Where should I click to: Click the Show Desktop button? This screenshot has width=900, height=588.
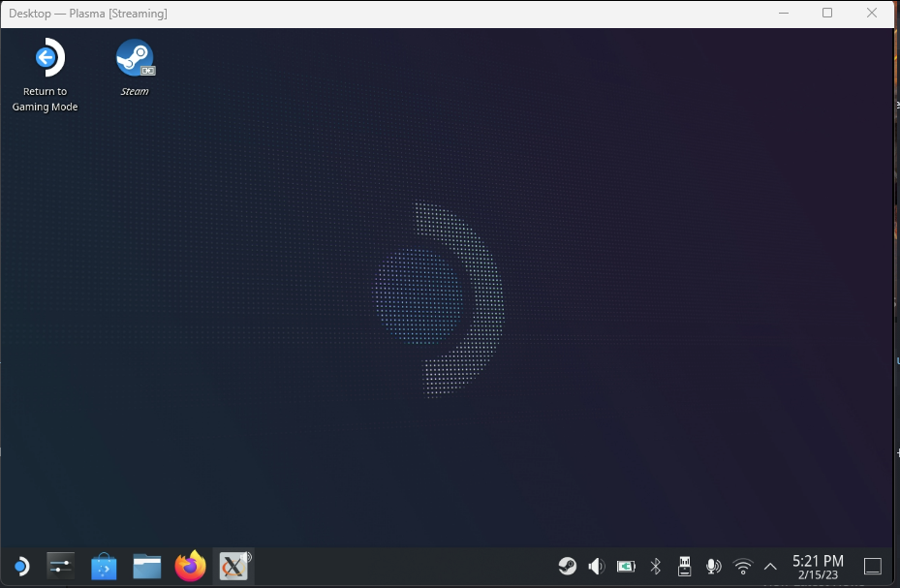tap(872, 566)
